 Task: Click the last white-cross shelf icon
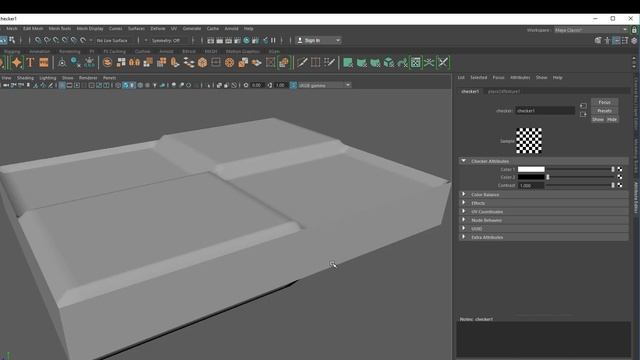[x=443, y=62]
